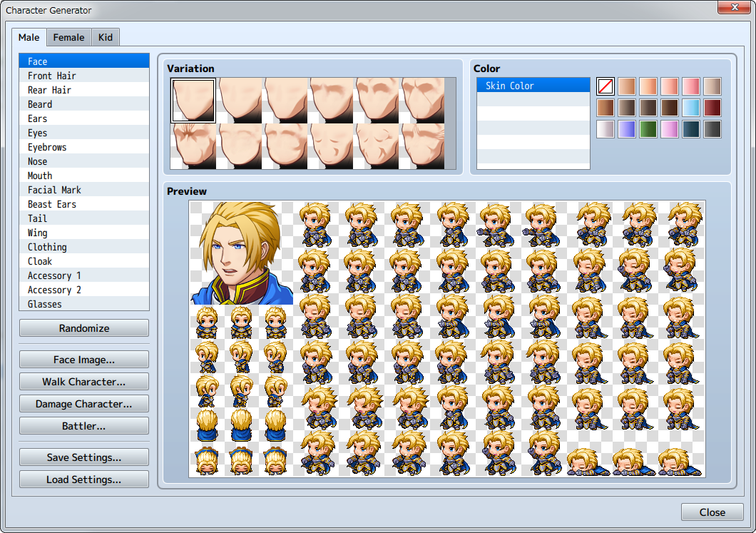Click the Battler button
This screenshot has width=756, height=533.
click(84, 427)
